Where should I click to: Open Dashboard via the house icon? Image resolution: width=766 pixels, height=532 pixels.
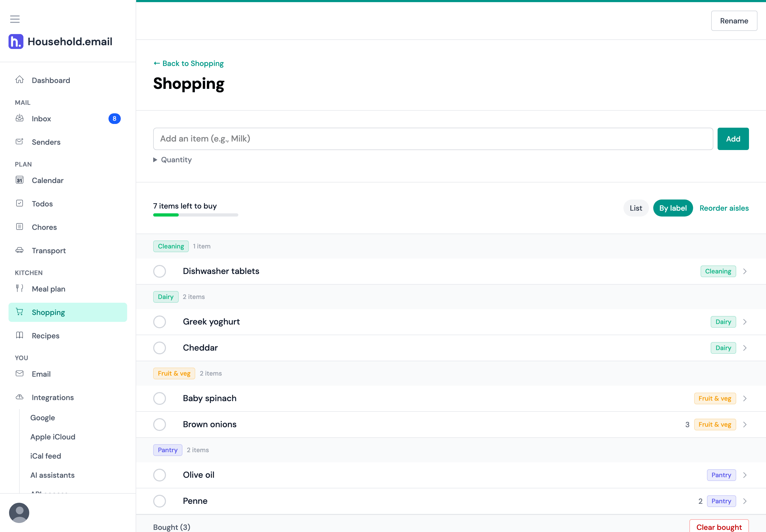[20, 80]
